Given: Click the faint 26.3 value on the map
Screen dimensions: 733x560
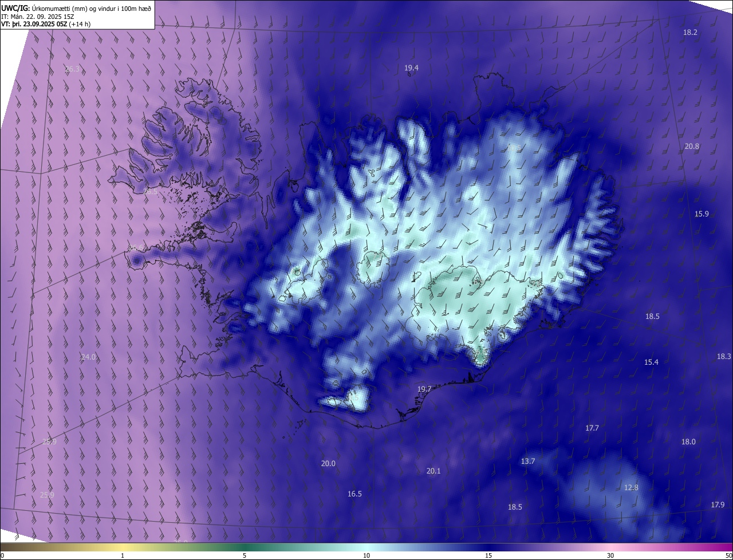Looking at the screenshot, I should coord(72,69).
